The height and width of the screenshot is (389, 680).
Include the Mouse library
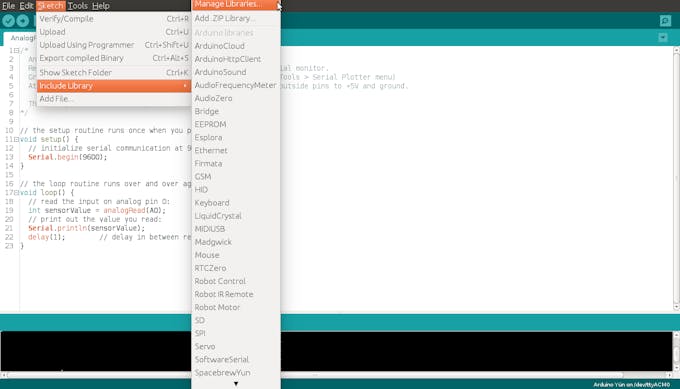236,255
